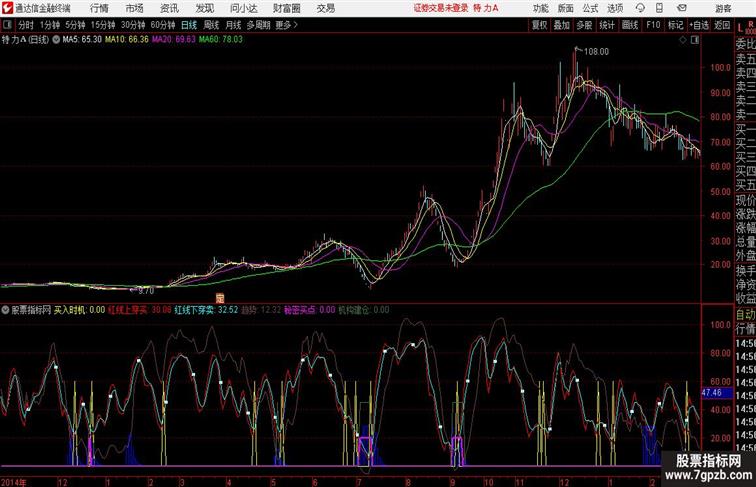This screenshot has width=756, height=487.
Task: Expand the 股票指标网 indicator dropdown arrow
Action: click(x=5, y=310)
